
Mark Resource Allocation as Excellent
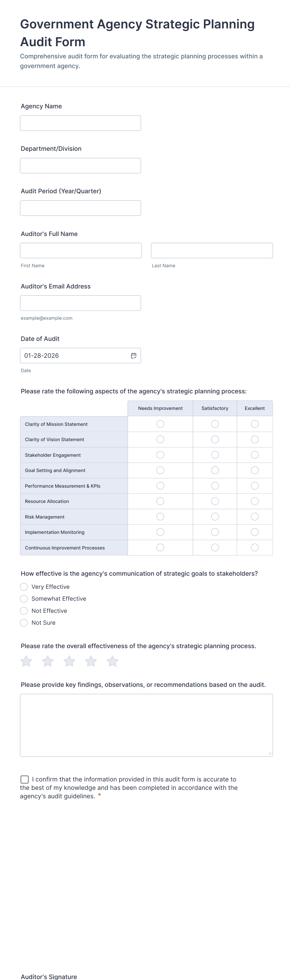tap(254, 501)
